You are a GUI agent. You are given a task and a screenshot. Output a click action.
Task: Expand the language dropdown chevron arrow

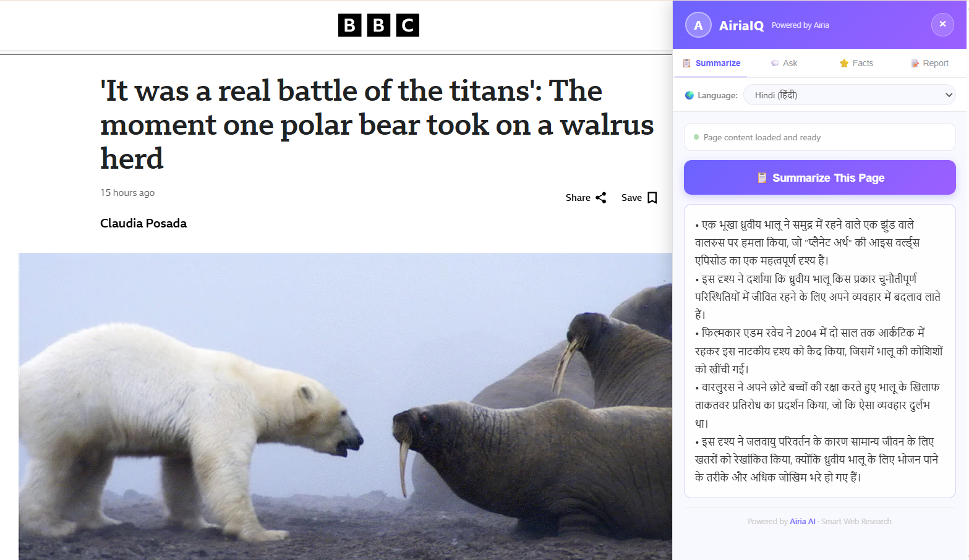[949, 95]
